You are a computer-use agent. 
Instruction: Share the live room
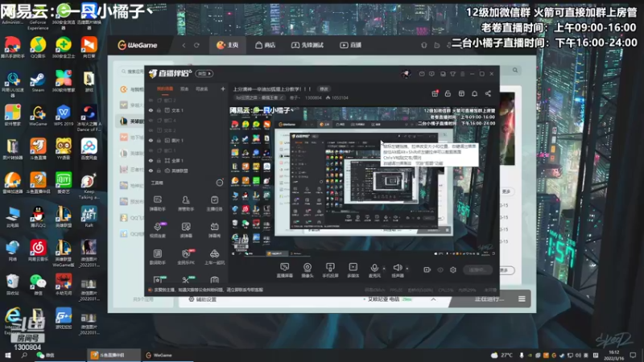click(488, 93)
